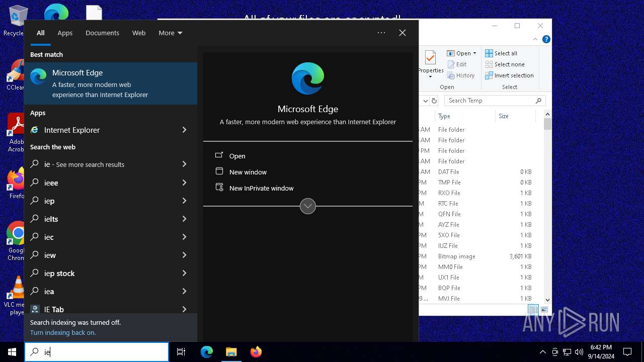Click the volume icon in system tray
Screen dimensions: 644x362
[579, 352]
